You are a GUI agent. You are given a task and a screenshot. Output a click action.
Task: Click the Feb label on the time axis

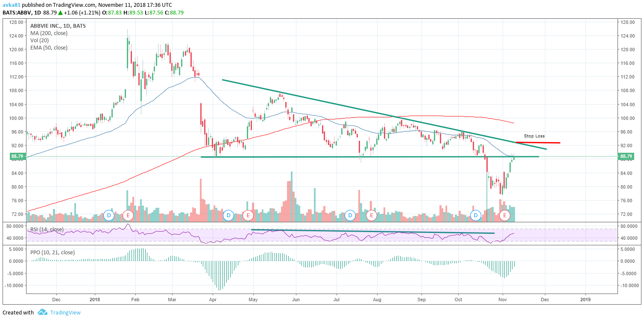(135, 300)
